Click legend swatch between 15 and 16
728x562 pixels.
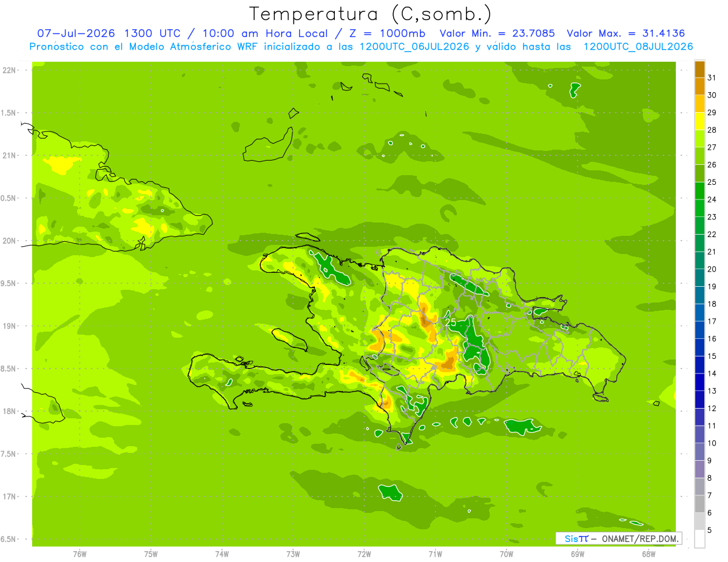(699, 347)
